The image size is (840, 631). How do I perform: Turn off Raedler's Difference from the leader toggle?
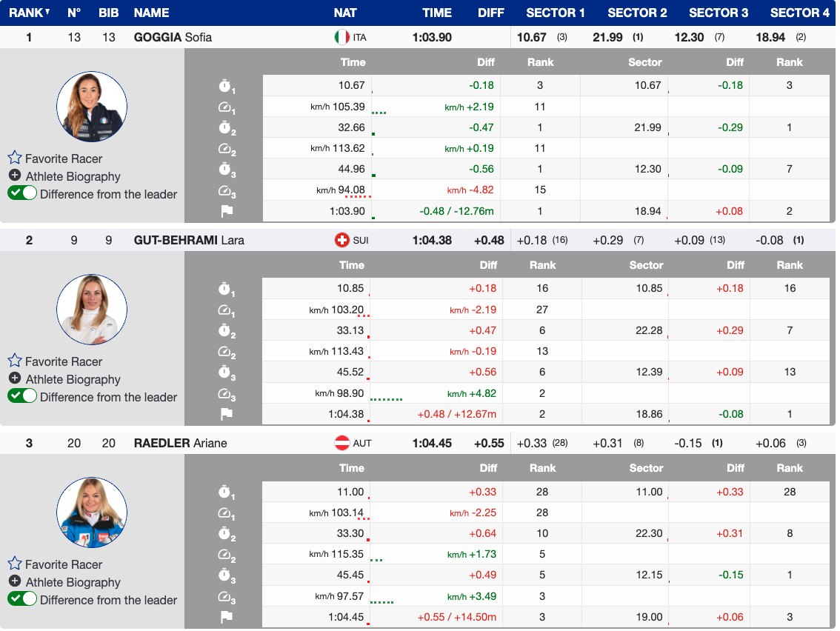[22, 599]
